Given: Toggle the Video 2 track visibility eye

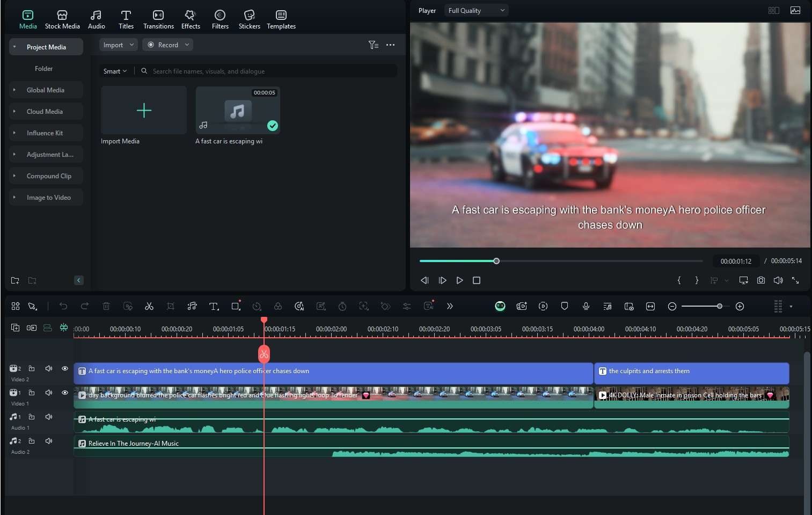Looking at the screenshot, I should tap(65, 368).
